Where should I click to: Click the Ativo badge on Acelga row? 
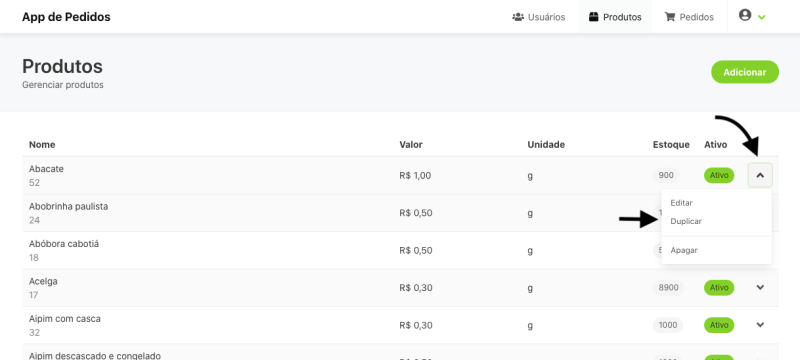click(x=719, y=288)
